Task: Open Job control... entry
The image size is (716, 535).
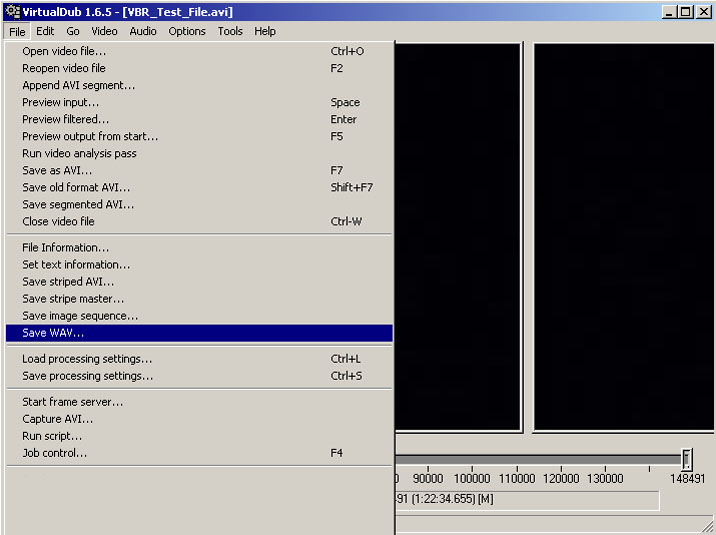Action: point(199,453)
